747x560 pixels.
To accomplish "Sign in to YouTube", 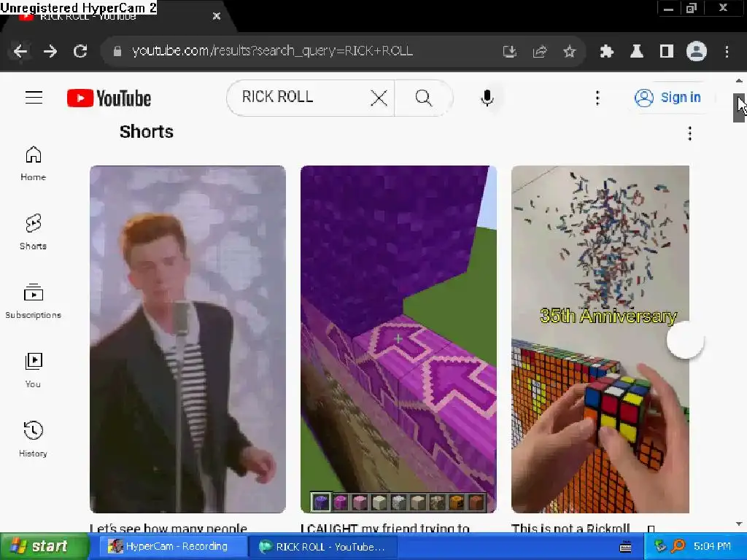I will coord(669,98).
